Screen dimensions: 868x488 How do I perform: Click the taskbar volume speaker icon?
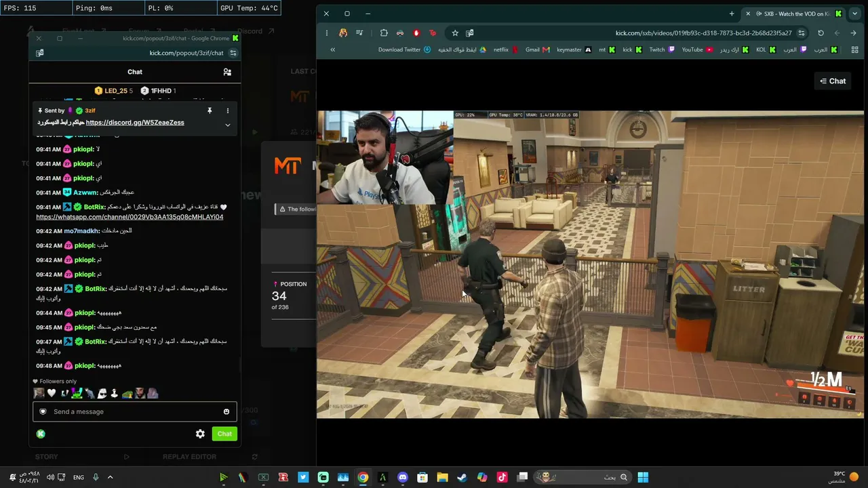[50, 477]
